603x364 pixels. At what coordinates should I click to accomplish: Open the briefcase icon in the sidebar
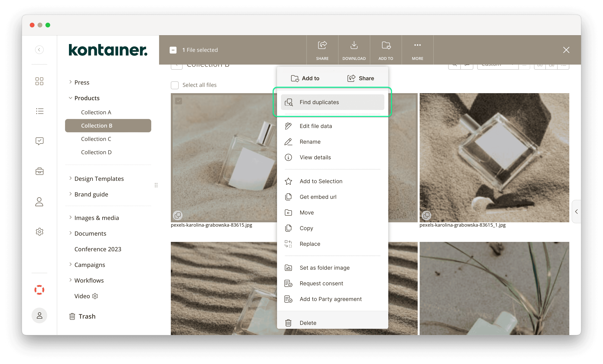[x=39, y=171]
